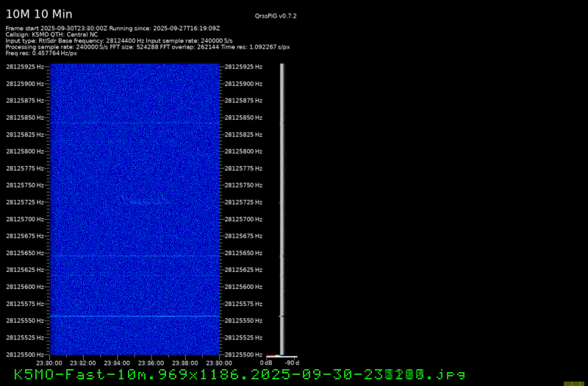Click the right-axis 28125500 Hz frequency label
Screen dimensions: 588x386
tap(243, 354)
